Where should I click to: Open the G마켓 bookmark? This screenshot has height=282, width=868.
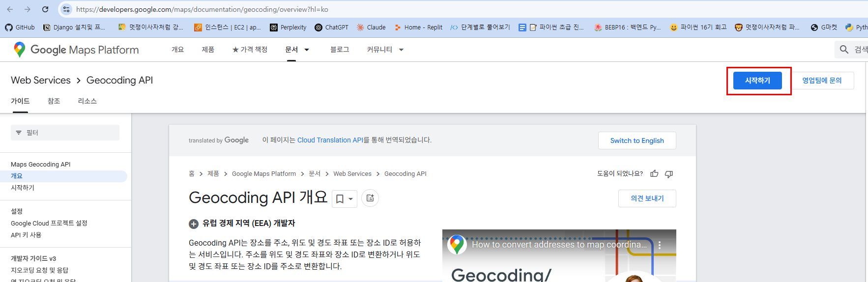coord(824,28)
